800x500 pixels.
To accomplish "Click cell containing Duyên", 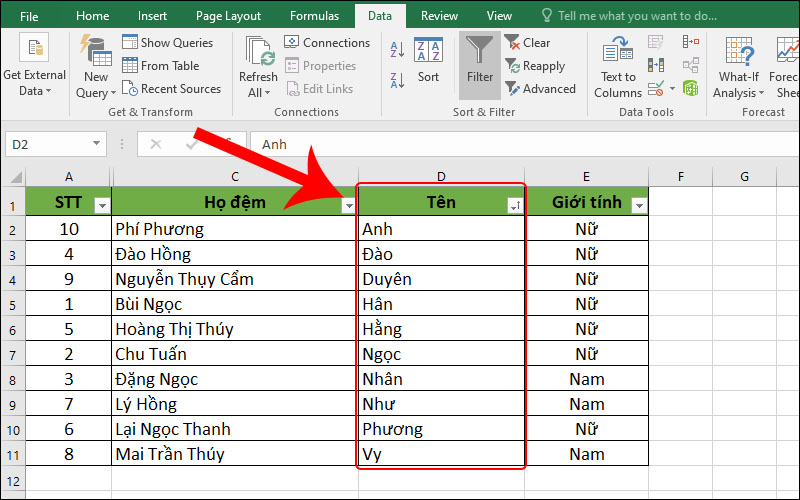I will click(x=441, y=279).
